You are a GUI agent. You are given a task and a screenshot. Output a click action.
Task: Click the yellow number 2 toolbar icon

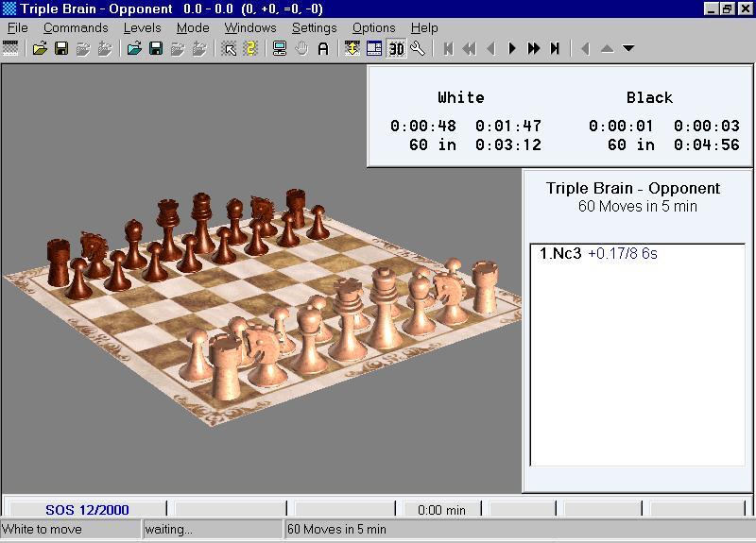point(250,48)
